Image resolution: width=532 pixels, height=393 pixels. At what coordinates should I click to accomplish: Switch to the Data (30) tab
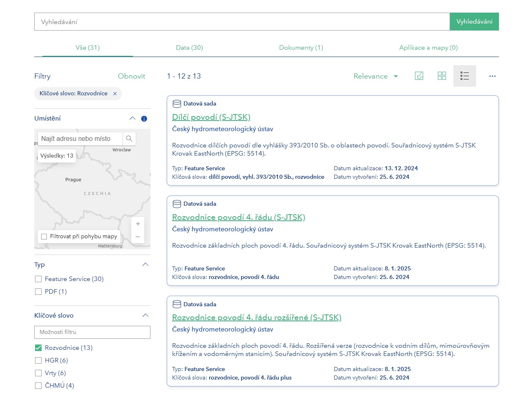(189, 48)
